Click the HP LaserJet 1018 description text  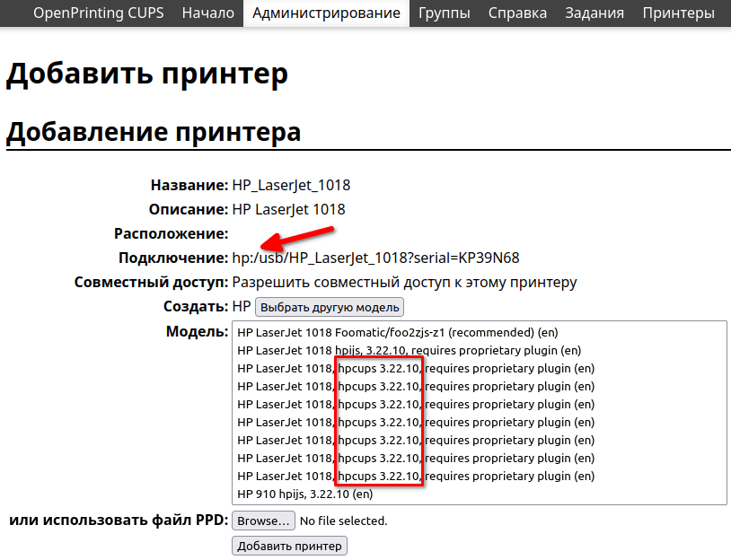pos(286,209)
